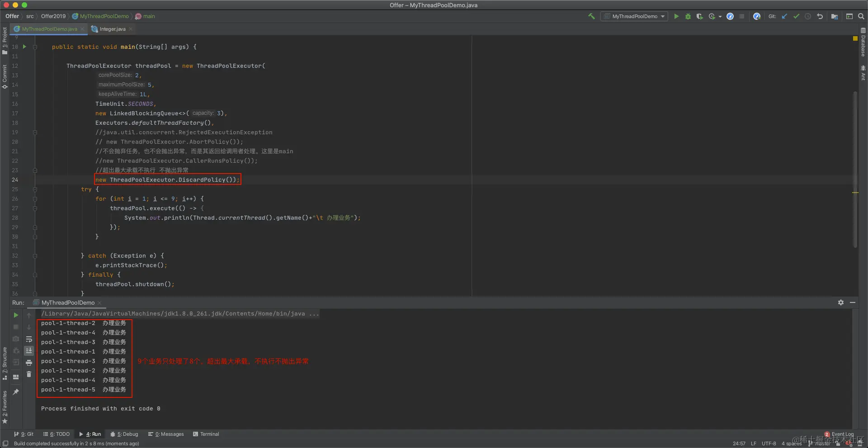Change the UTF-8 file encoding
Viewport: 868px width, 448px height.
(x=769, y=443)
